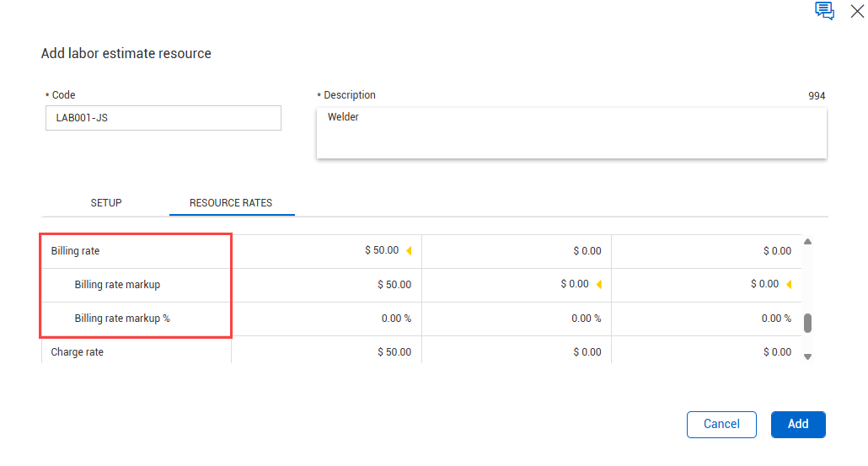The height and width of the screenshot is (466, 868).
Task: Select the Billing rate row label
Action: [x=76, y=251]
